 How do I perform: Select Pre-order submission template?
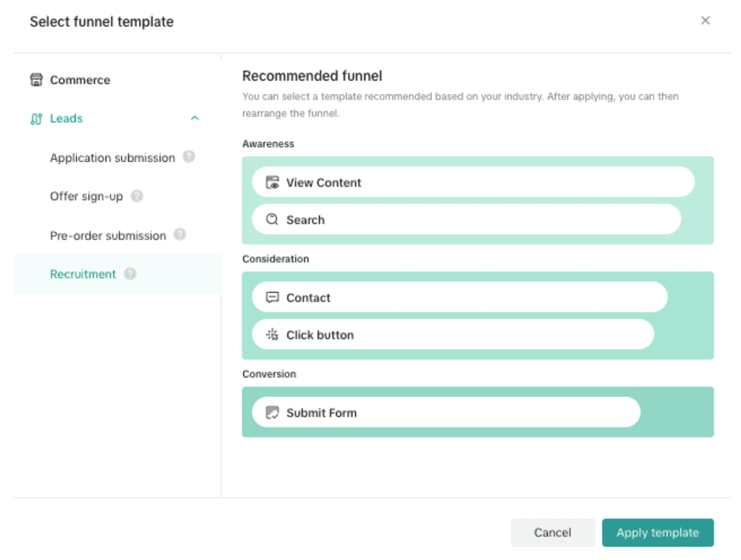coord(108,235)
